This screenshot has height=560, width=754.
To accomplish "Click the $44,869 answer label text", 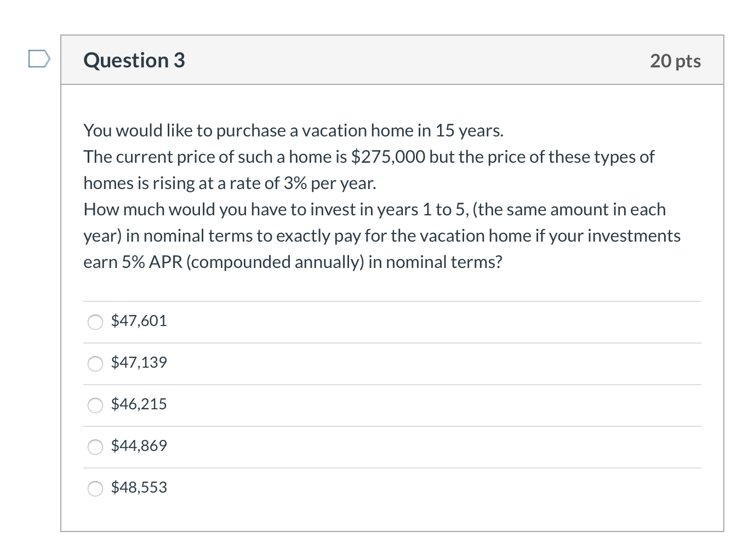I will pyautogui.click(x=139, y=446).
